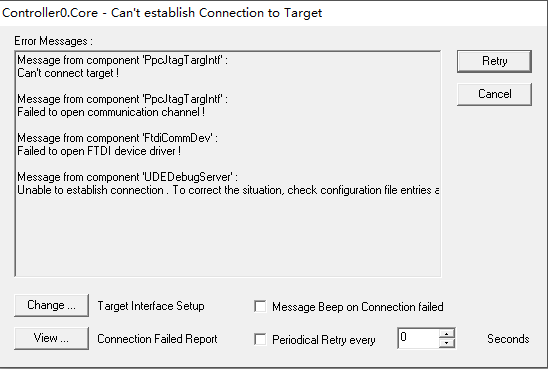The width and height of the screenshot is (548, 369).
Task: Cancel the connection dialog
Action: pos(494,94)
